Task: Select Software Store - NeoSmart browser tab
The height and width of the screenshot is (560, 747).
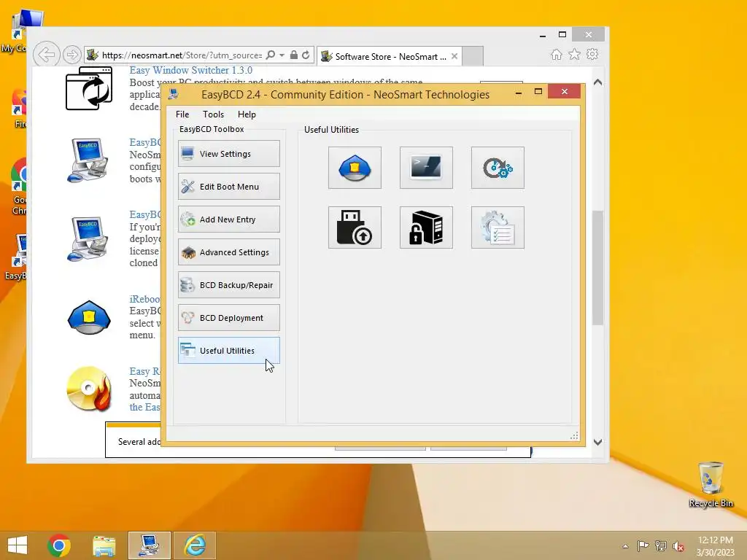Action: pyautogui.click(x=390, y=57)
